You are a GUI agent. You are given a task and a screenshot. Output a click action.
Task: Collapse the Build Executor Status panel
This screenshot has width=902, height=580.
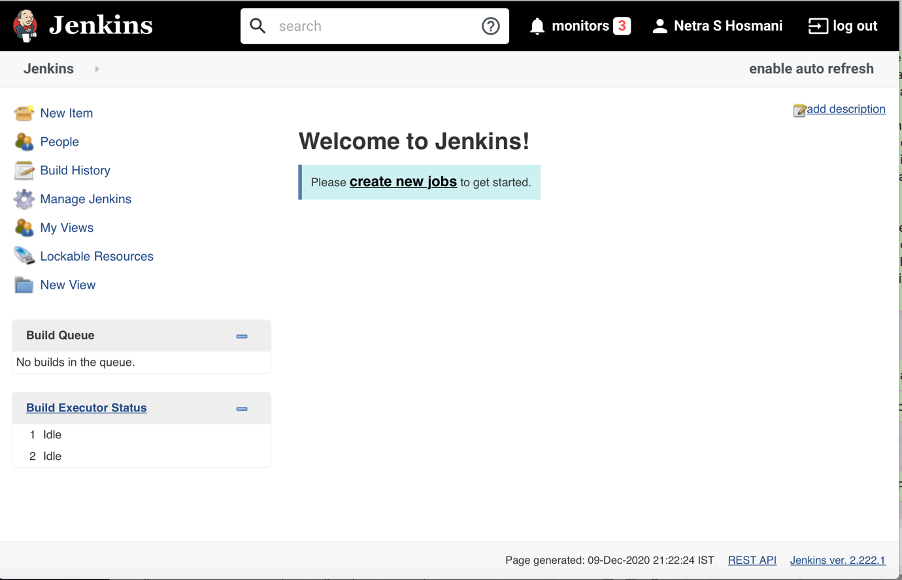(x=241, y=408)
